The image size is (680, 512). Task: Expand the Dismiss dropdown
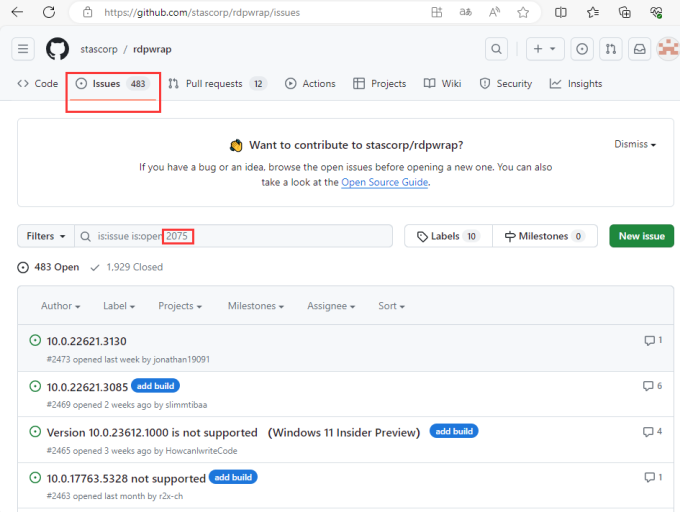tap(635, 144)
